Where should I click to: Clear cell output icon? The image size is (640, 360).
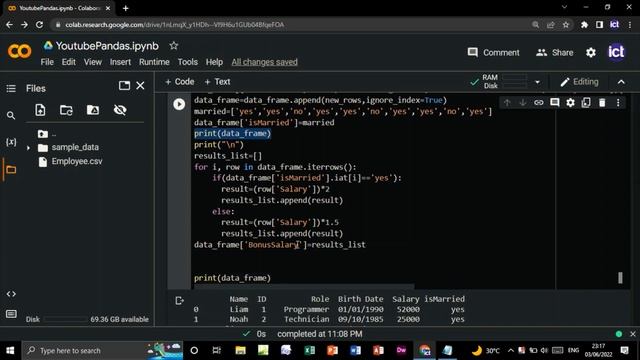pos(179,301)
